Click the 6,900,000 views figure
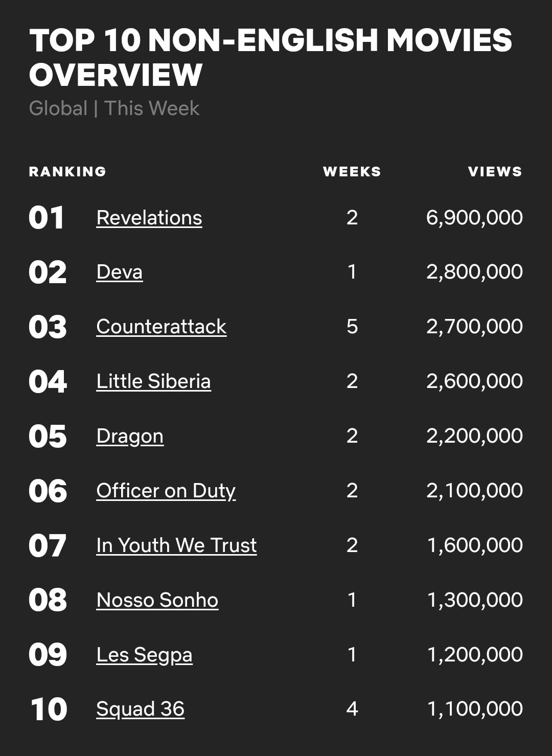Image resolution: width=552 pixels, height=756 pixels. point(474,218)
